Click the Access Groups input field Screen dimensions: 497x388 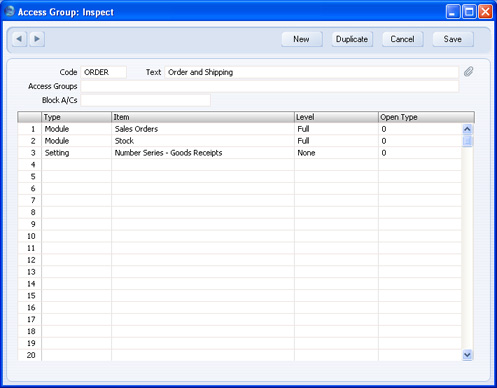pos(270,86)
